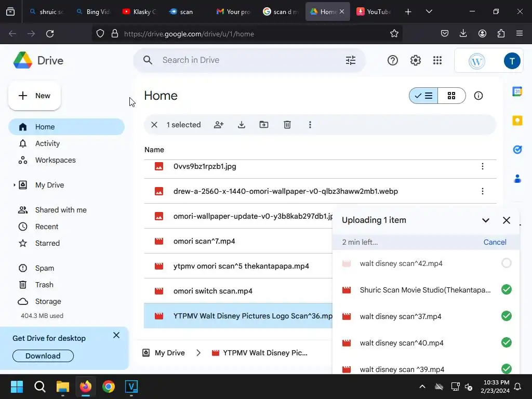Viewport: 532px width, 399px height.
Task: Open Firefox application hamburger menu
Action: [x=520, y=34]
